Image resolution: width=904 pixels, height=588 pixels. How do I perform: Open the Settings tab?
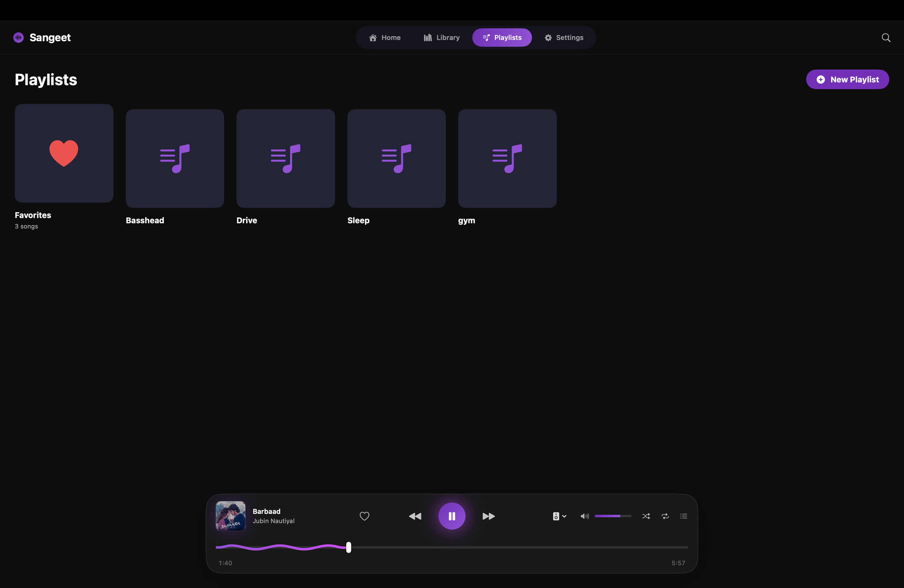(x=564, y=38)
